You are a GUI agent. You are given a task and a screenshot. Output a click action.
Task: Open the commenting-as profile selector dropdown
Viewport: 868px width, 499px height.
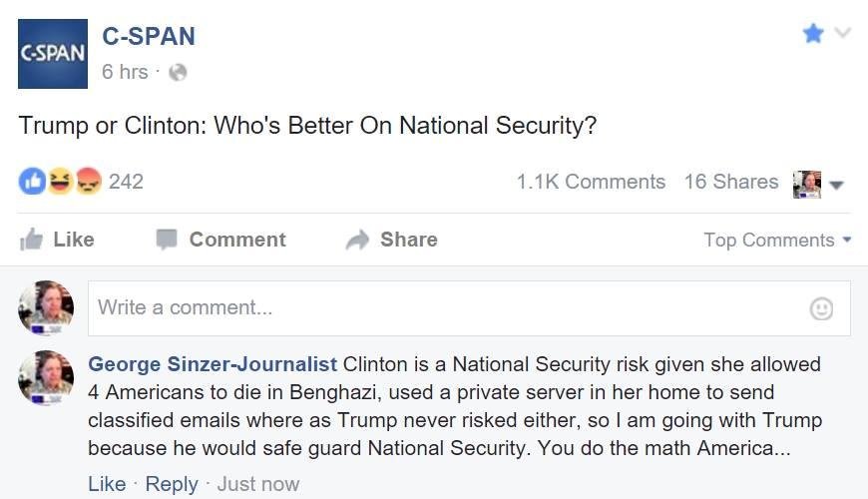818,185
